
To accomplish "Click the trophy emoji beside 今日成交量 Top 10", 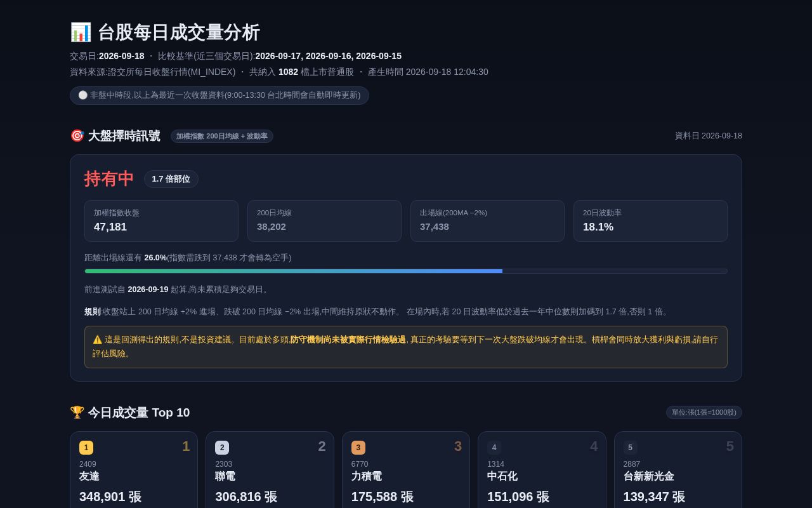I will click(x=77, y=413).
